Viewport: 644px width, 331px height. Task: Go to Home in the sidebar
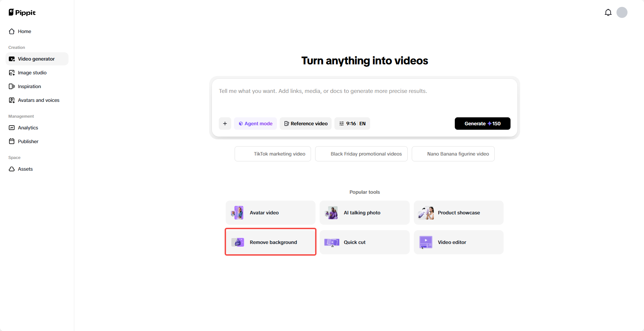[x=24, y=31]
